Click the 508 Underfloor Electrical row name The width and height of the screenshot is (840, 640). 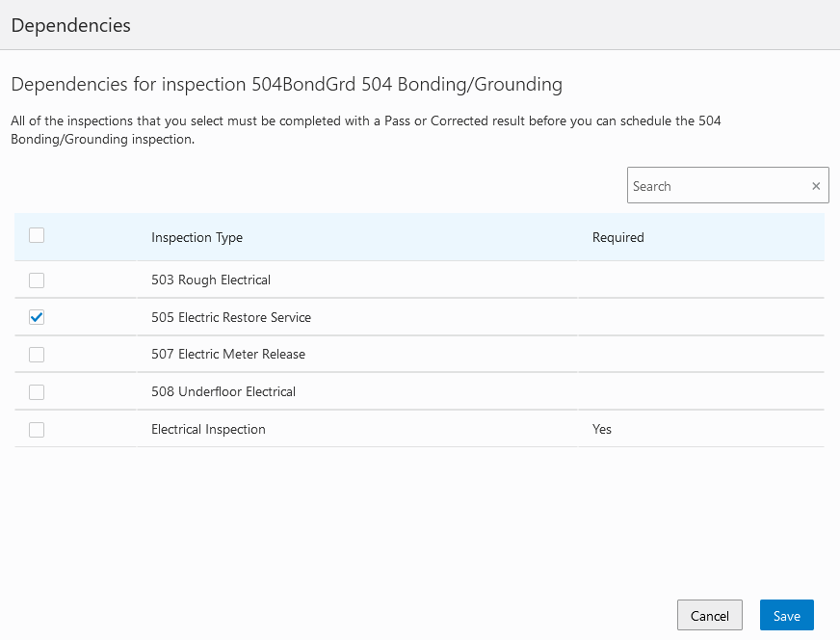pos(223,392)
